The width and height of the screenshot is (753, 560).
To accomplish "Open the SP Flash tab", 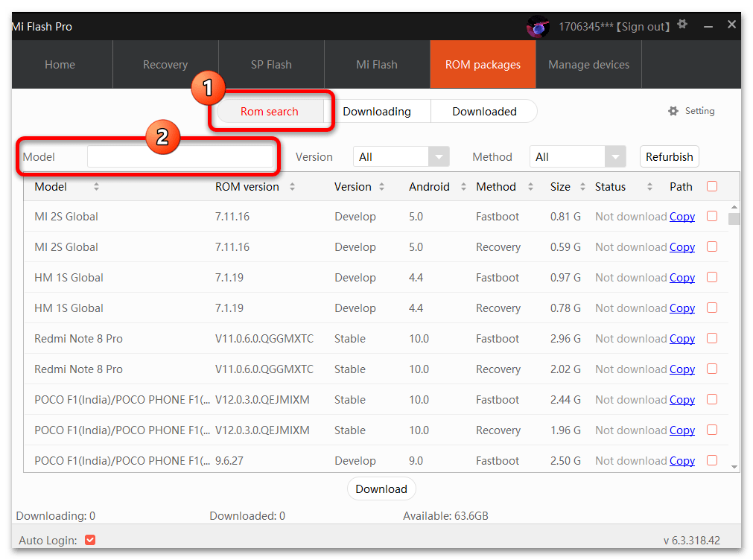I will (x=271, y=64).
